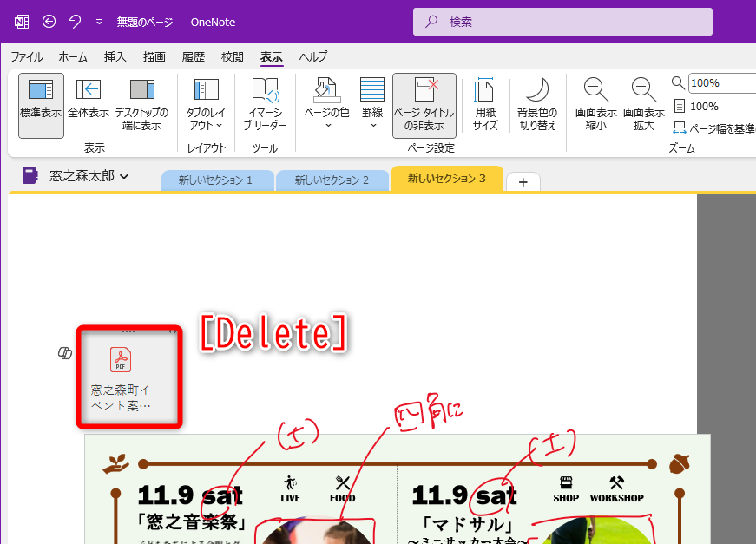This screenshot has height=544, width=756.
Task: Add a new section with the + button
Action: [523, 181]
